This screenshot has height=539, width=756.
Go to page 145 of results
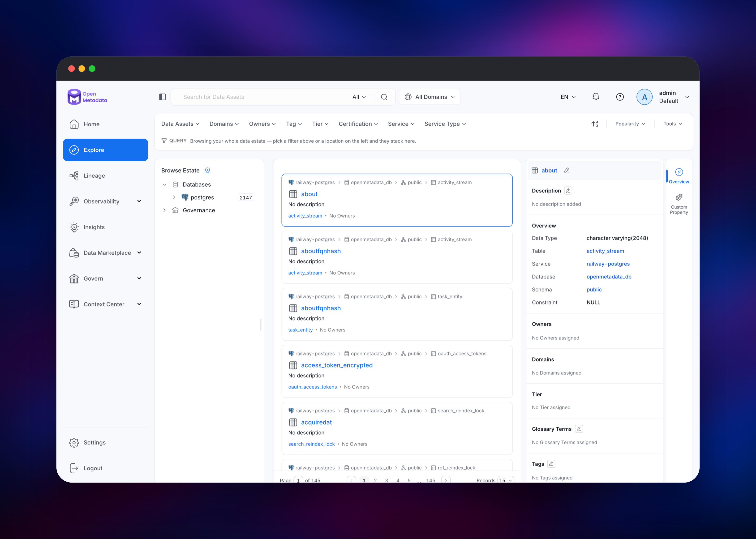[430, 480]
